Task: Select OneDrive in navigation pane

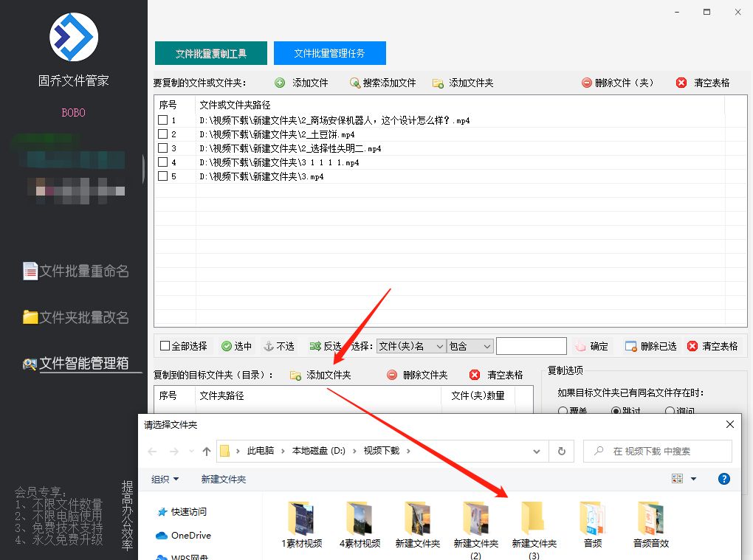Action: coord(183,535)
